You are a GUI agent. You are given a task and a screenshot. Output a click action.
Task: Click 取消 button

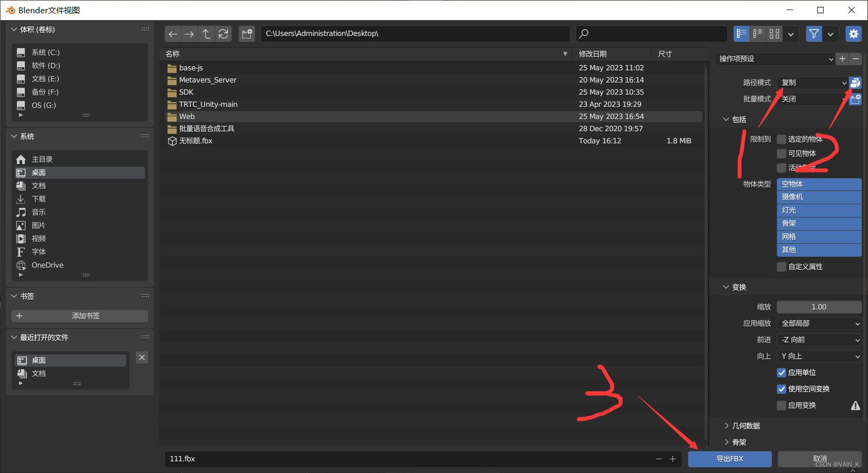pos(820,459)
